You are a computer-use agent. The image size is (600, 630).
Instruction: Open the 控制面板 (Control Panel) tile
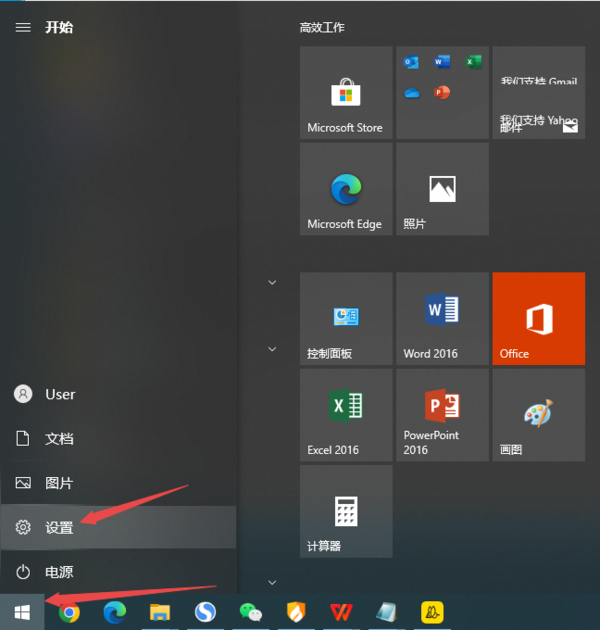point(345,318)
